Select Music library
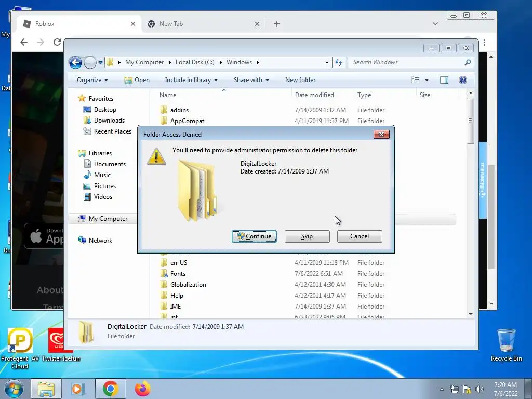The image size is (532, 399). (x=102, y=175)
